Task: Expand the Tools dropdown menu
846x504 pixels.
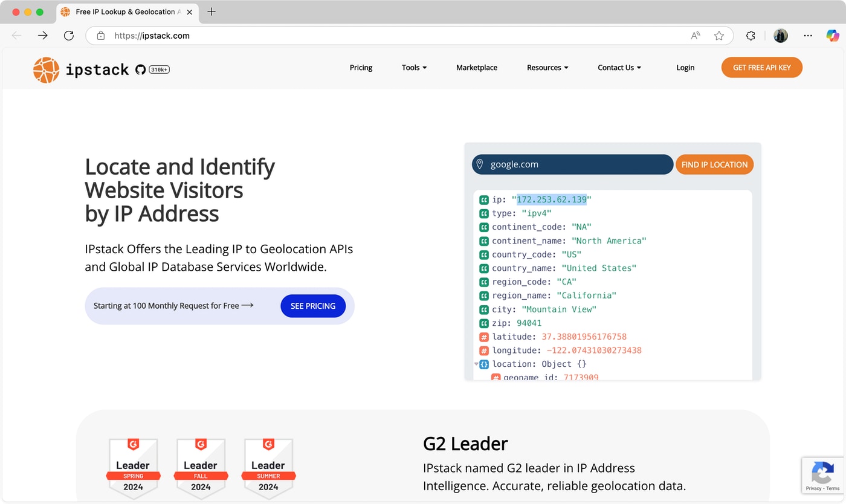Action: click(414, 68)
